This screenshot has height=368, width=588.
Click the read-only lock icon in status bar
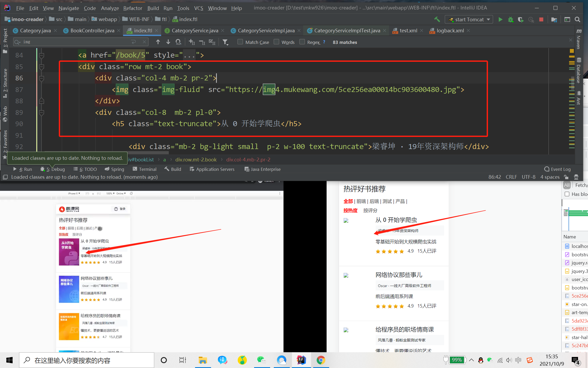click(566, 177)
